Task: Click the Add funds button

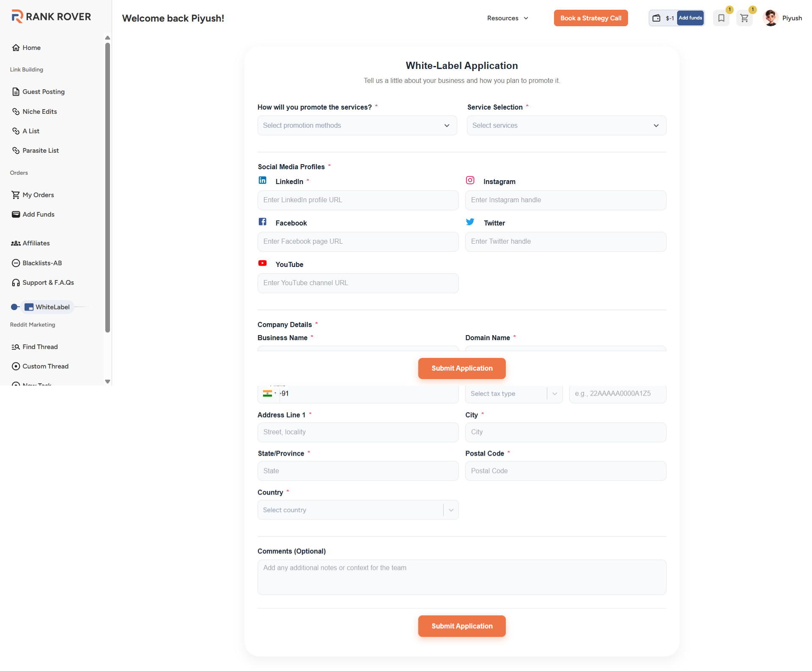Action: (690, 18)
